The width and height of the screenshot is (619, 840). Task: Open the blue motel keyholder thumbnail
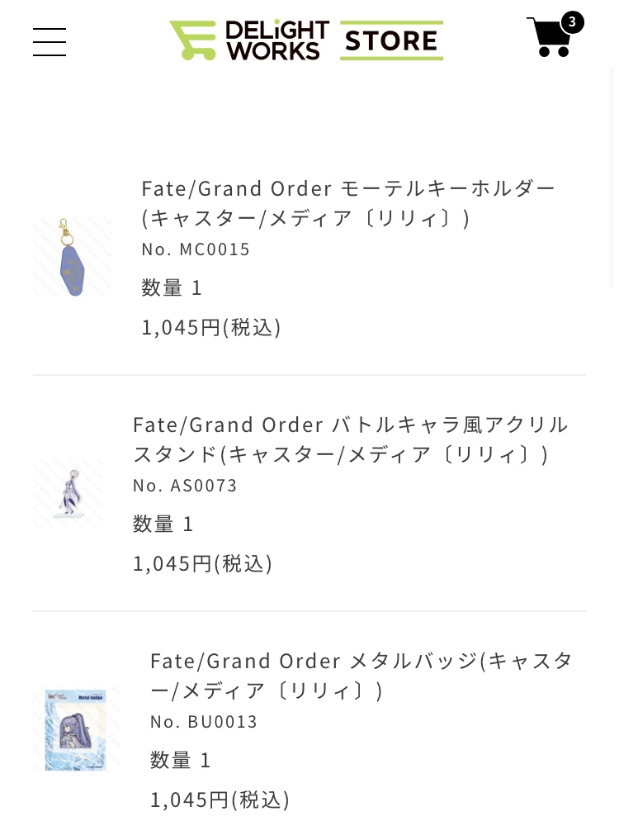tap(72, 257)
